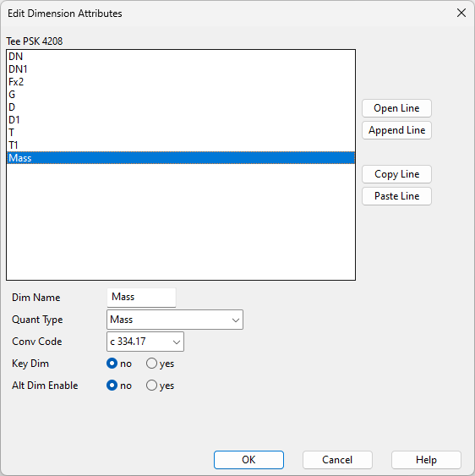The image size is (475, 476).
Task: Select the DN1 list entry
Action: click(x=181, y=69)
